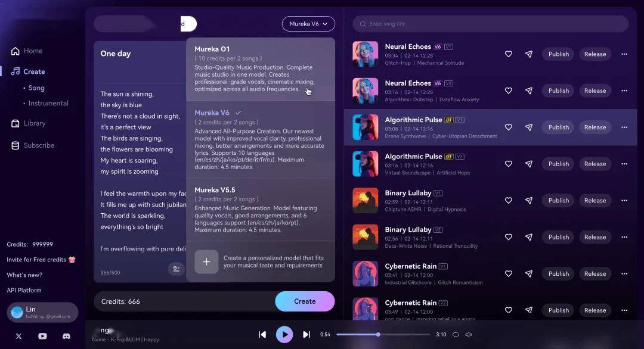The width and height of the screenshot is (644, 349).
Task: Open the Discord social link
Action: point(66,336)
